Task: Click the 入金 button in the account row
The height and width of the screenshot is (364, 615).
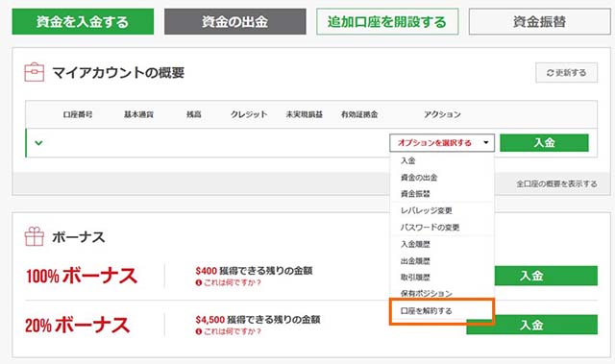Action: [x=544, y=142]
